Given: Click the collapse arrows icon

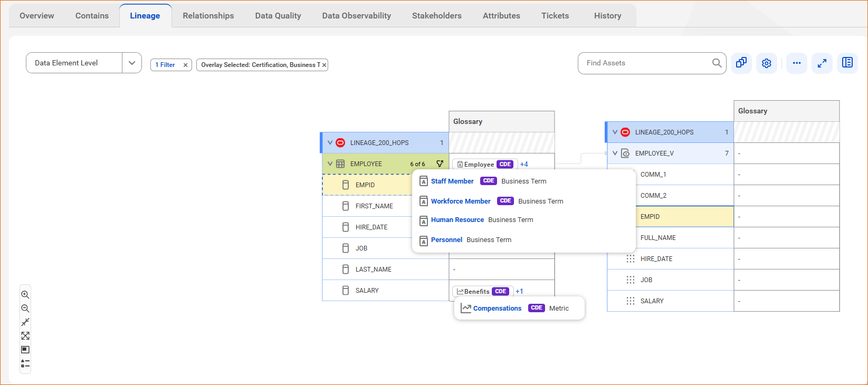Looking at the screenshot, I should tap(25, 322).
